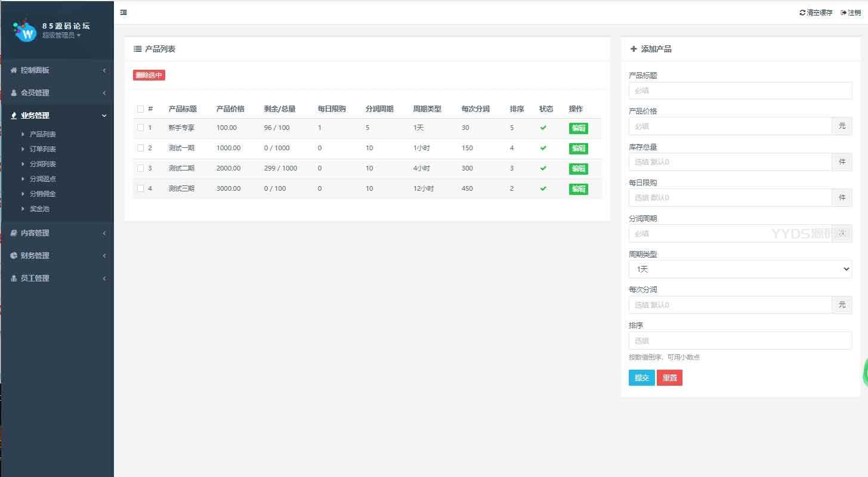Open 订单列表 in the sidebar submenu
Viewport: 868px width, 477px height.
click(x=42, y=149)
